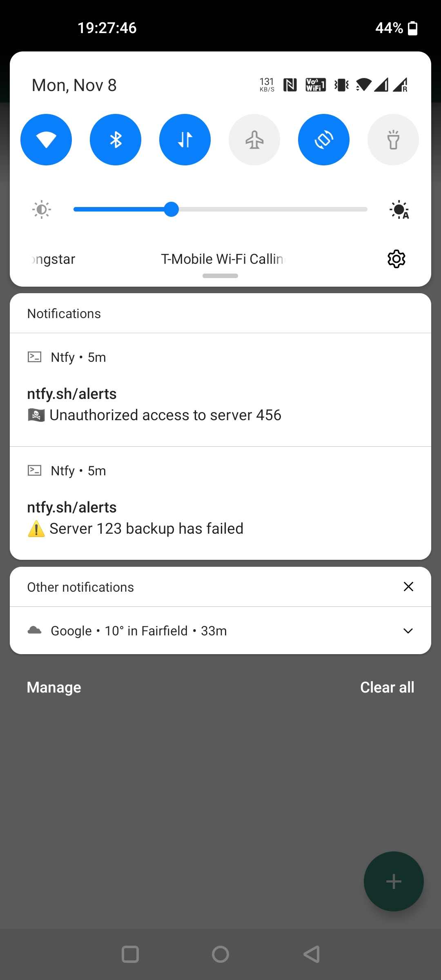441x980 pixels.
Task: Tap the auto-brightness sun icon
Action: coord(399,210)
